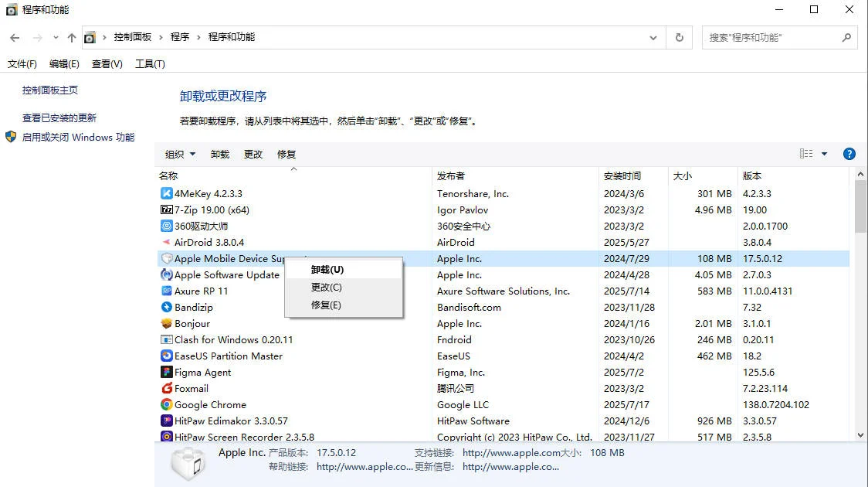The image size is (868, 487).
Task: Click the Bandizip program icon
Action: click(x=166, y=307)
